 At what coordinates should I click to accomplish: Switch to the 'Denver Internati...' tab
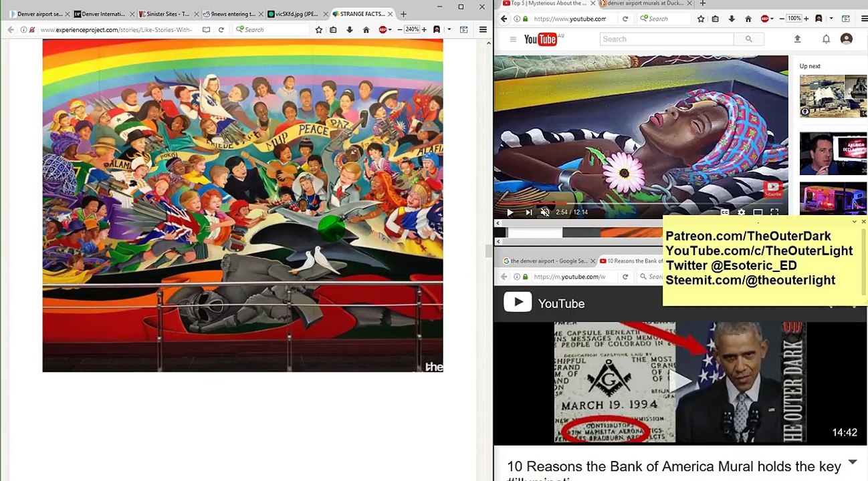104,14
